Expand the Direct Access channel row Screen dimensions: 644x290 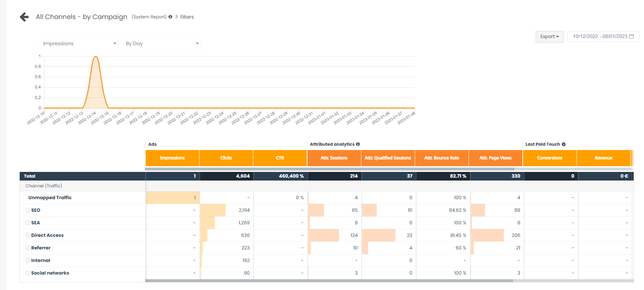(x=28, y=235)
